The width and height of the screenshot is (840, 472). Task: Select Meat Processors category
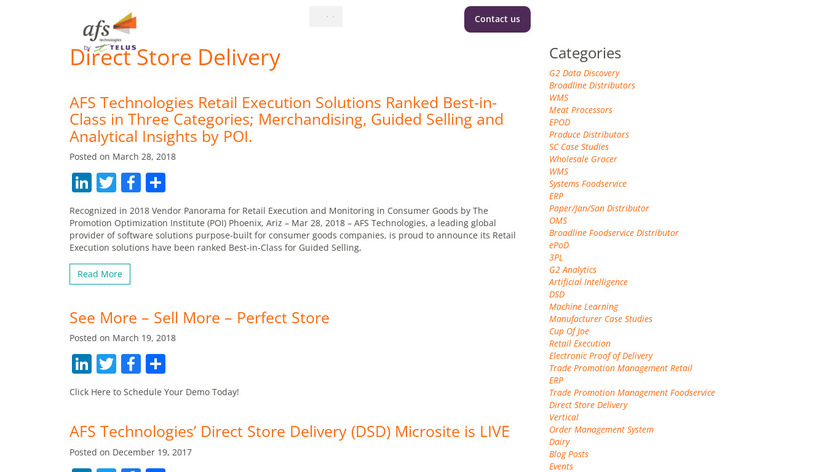tap(580, 110)
